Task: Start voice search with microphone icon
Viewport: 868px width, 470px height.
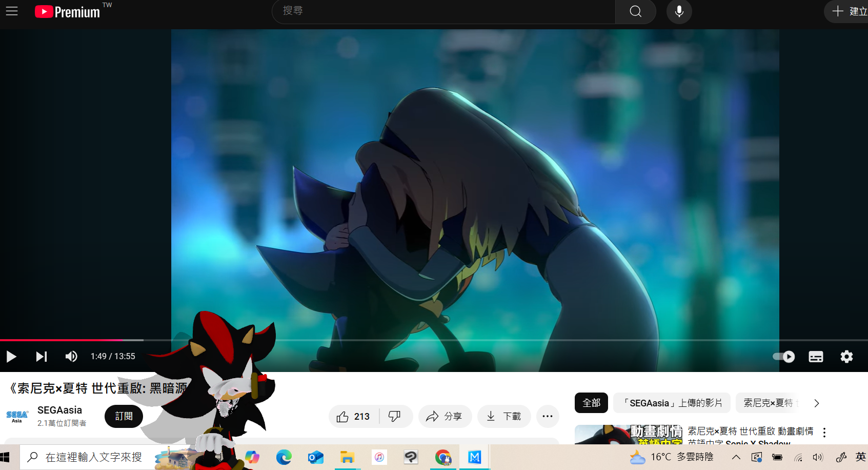Action: tap(679, 11)
